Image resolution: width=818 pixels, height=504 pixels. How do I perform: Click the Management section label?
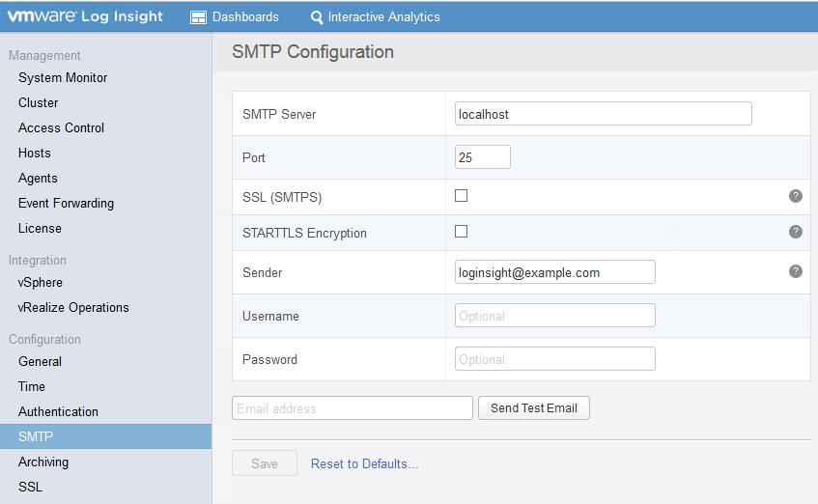pyautogui.click(x=44, y=55)
